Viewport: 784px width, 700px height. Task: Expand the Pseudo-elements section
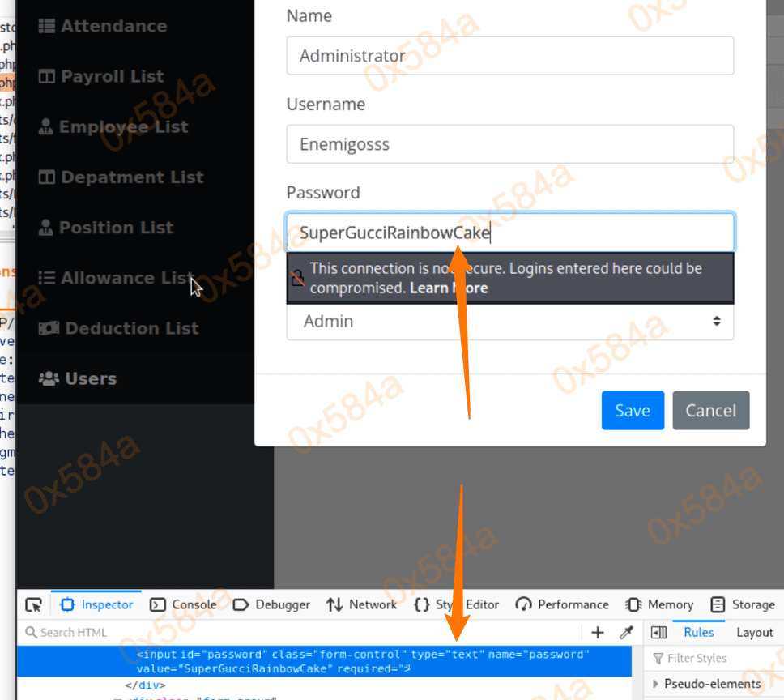click(x=656, y=684)
